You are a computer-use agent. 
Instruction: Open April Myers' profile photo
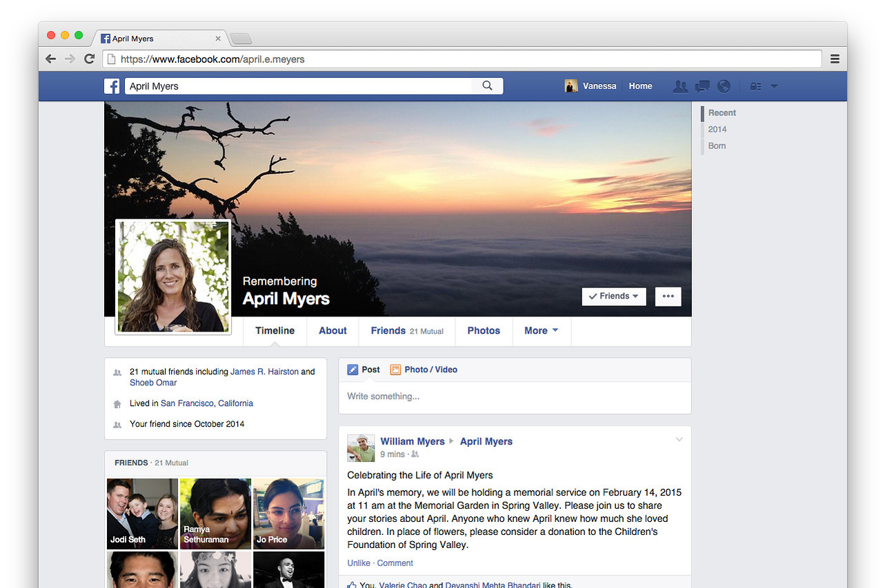tap(172, 276)
